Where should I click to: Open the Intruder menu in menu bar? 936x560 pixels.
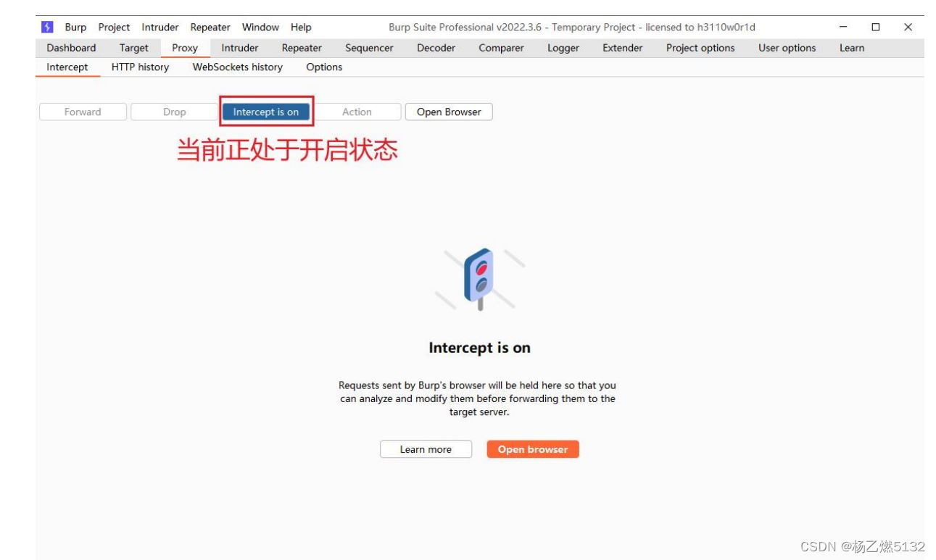pyautogui.click(x=160, y=28)
